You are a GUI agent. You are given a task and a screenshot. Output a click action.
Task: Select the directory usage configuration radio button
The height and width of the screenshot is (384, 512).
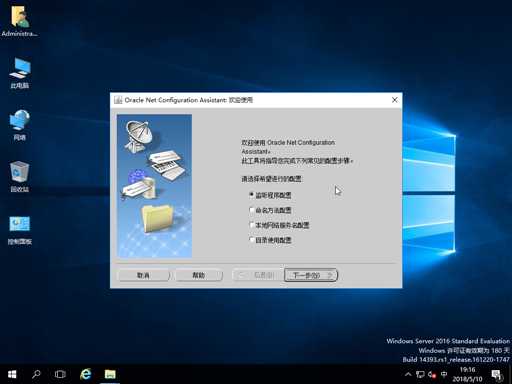pyautogui.click(x=252, y=240)
